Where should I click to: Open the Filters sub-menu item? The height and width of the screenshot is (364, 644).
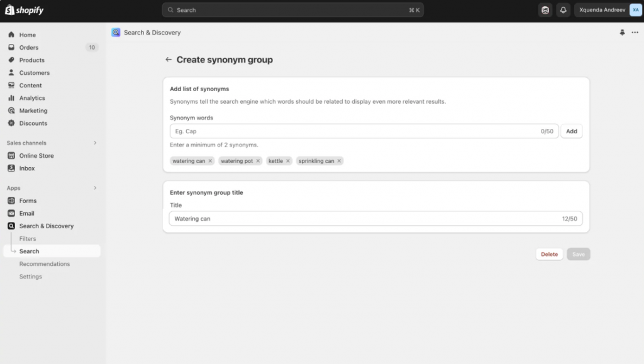28,239
